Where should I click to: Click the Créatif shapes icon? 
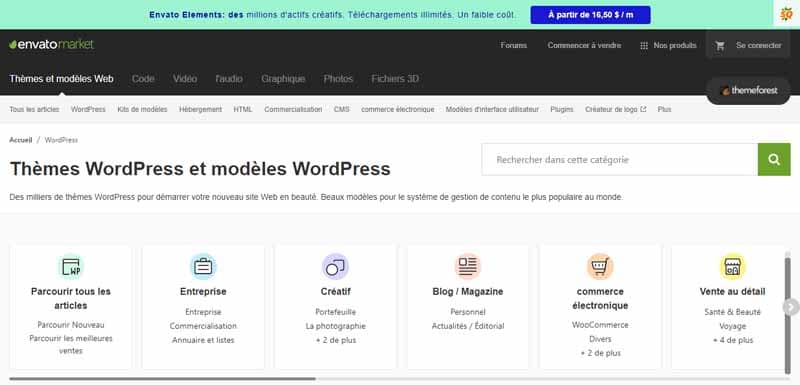(335, 267)
